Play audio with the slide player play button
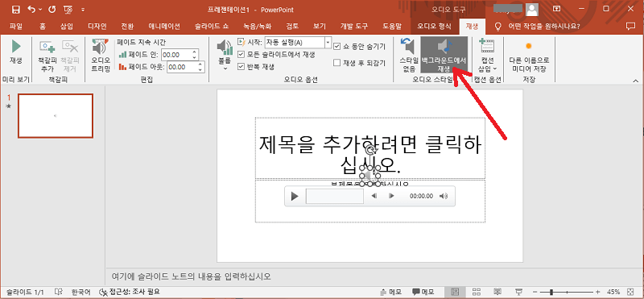 click(294, 196)
